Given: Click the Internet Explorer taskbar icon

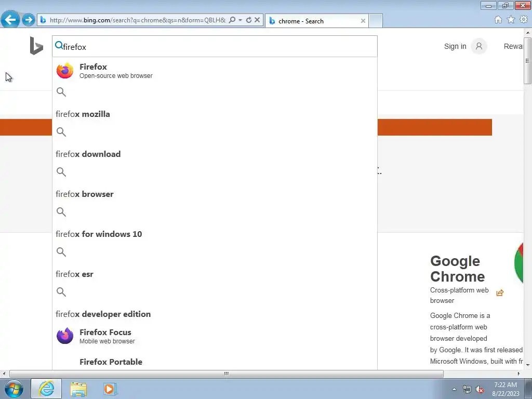Looking at the screenshot, I should click(x=46, y=389).
